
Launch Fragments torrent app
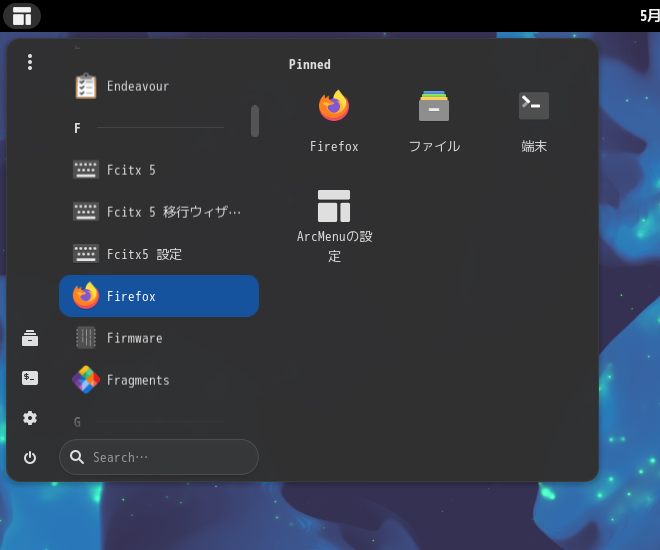(159, 380)
